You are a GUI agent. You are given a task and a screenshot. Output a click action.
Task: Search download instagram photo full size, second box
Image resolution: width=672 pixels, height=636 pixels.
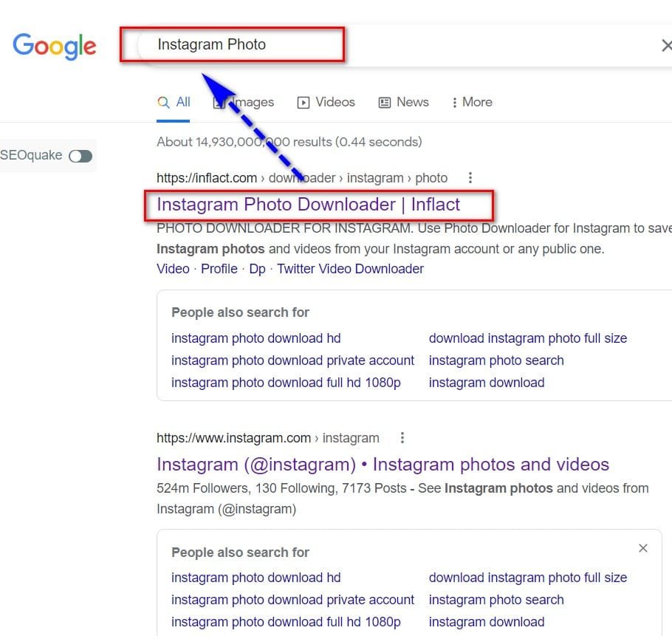click(528, 578)
